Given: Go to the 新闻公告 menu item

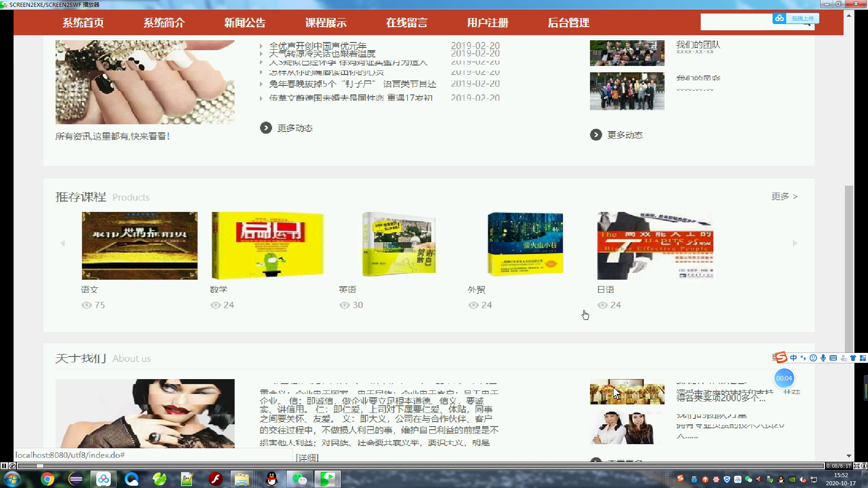Looking at the screenshot, I should [245, 23].
